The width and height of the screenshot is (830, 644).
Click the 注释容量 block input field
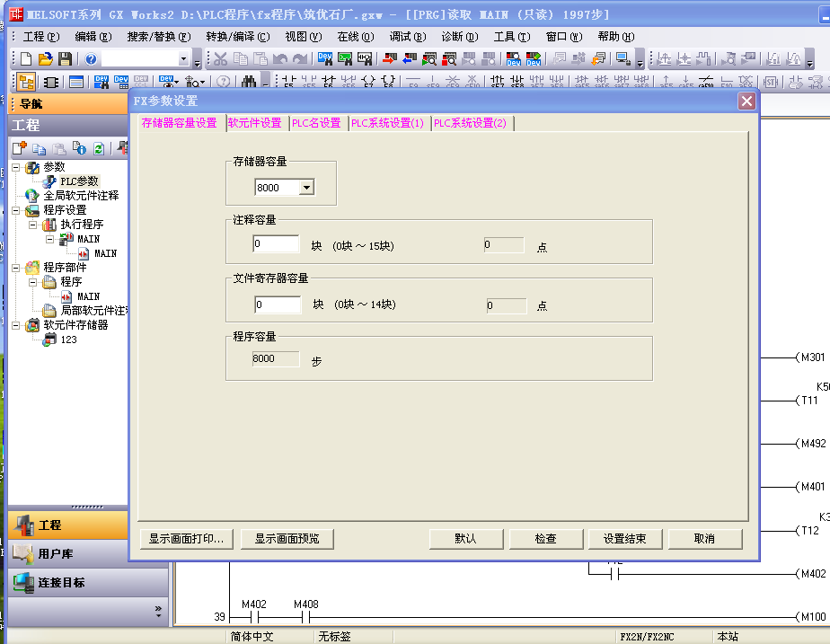[x=277, y=244]
